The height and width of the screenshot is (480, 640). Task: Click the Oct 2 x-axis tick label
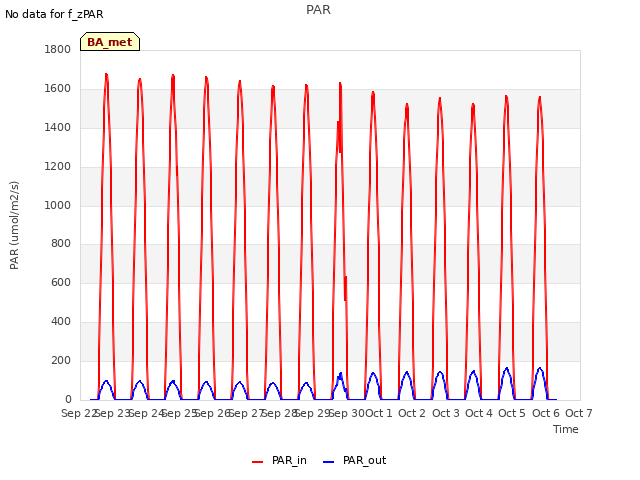click(x=412, y=413)
